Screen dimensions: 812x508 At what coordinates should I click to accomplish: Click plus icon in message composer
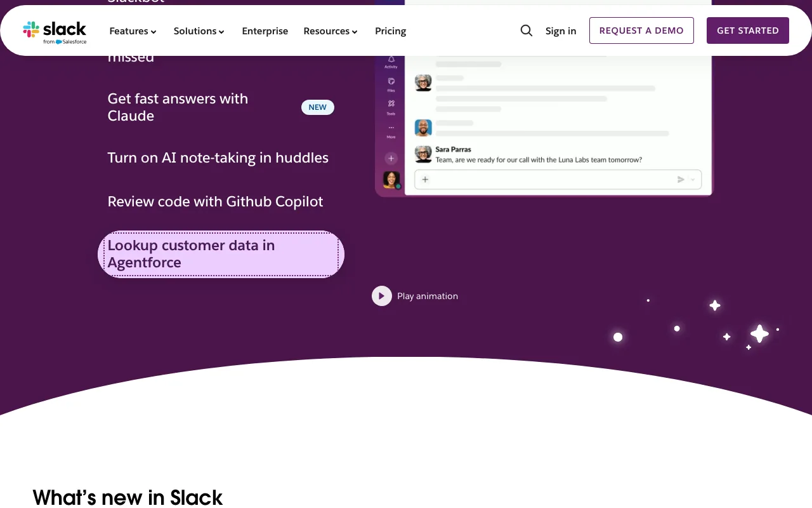tap(425, 180)
